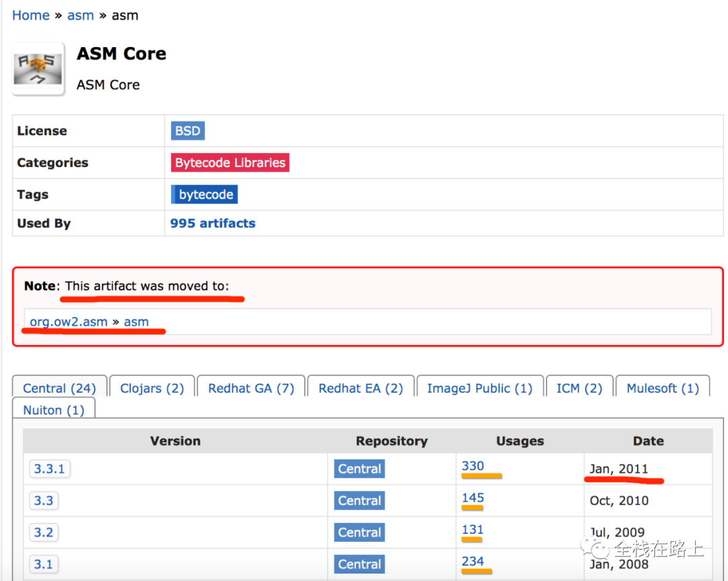This screenshot has width=728, height=581.
Task: Follow the org.ow2.asm group link
Action: (x=69, y=322)
